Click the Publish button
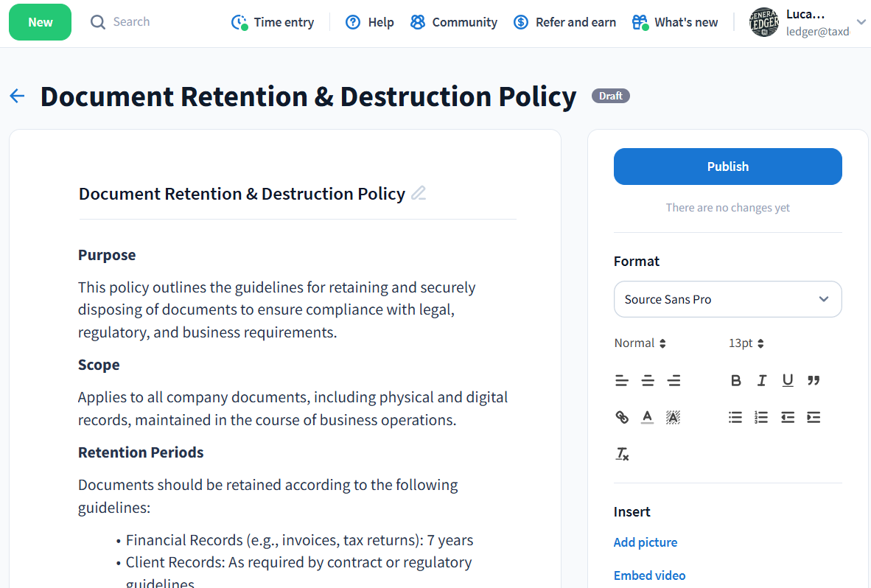This screenshot has width=871, height=588. click(x=727, y=167)
